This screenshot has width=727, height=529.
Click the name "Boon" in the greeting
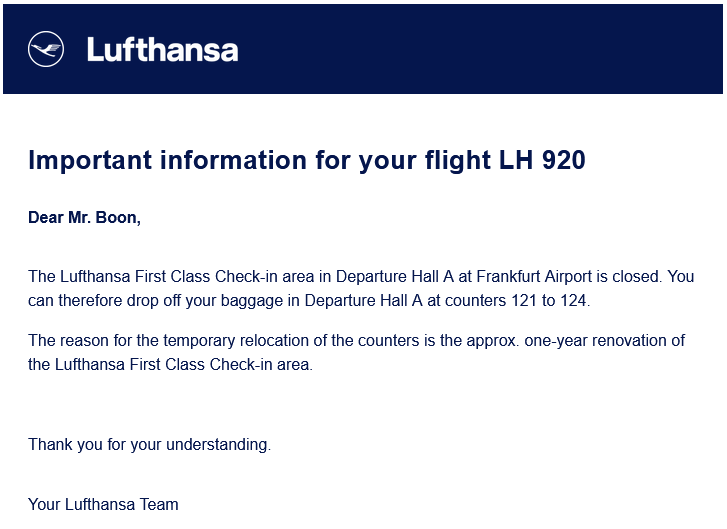click(118, 218)
